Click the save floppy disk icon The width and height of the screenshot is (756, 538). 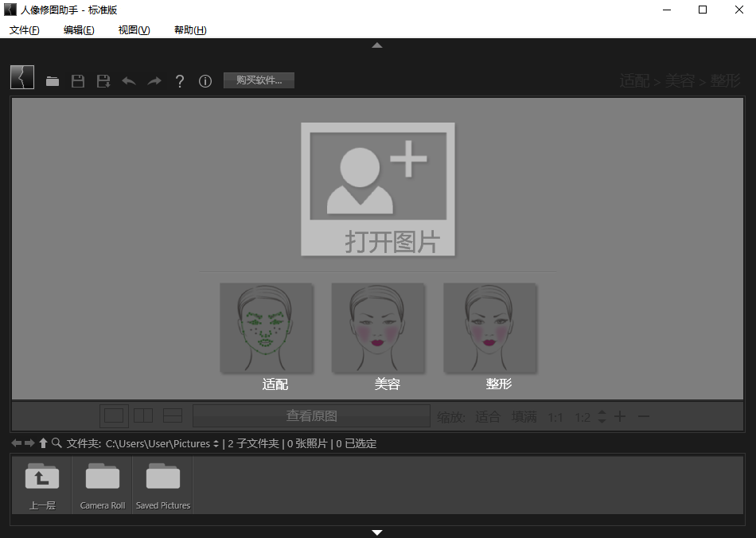(x=78, y=81)
